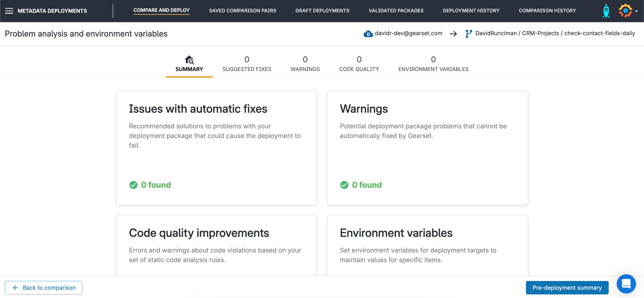
Task: Click Back to comparison button
Action: click(x=44, y=287)
